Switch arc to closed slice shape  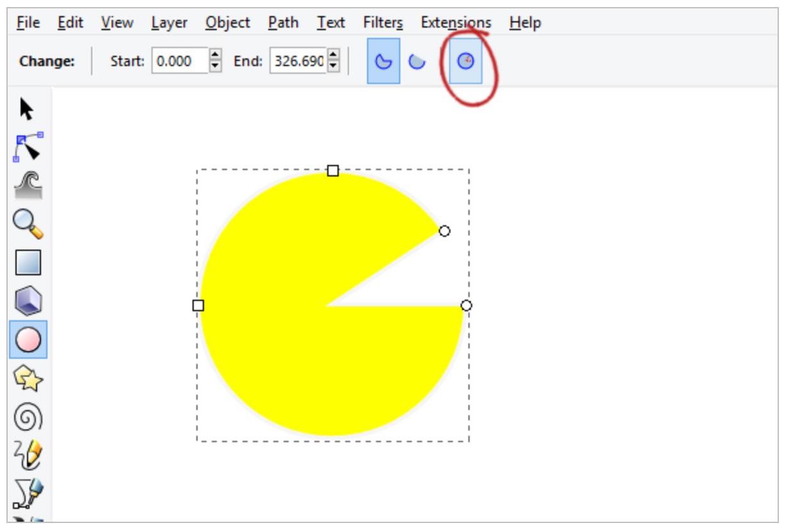[x=384, y=61]
